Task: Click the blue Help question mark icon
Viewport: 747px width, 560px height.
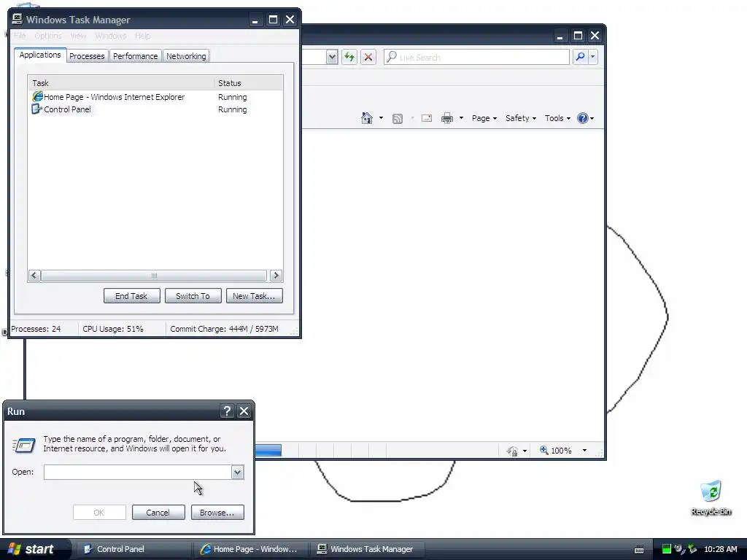Action: click(x=583, y=118)
